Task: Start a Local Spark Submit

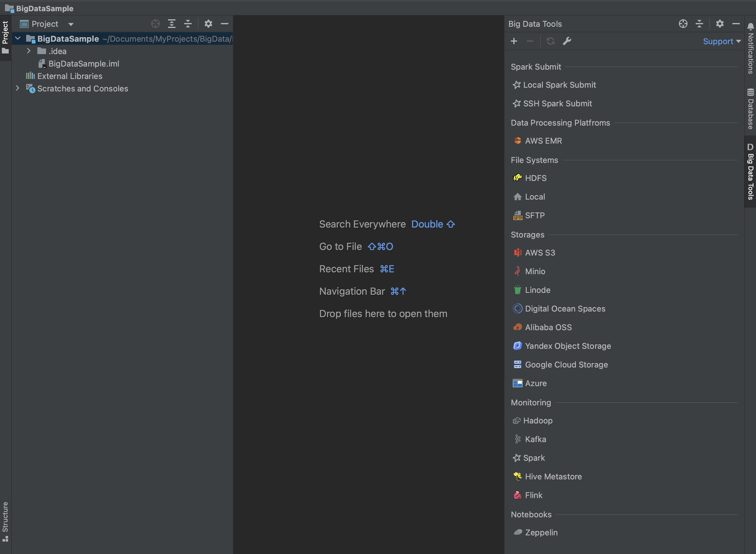Action: click(x=559, y=85)
